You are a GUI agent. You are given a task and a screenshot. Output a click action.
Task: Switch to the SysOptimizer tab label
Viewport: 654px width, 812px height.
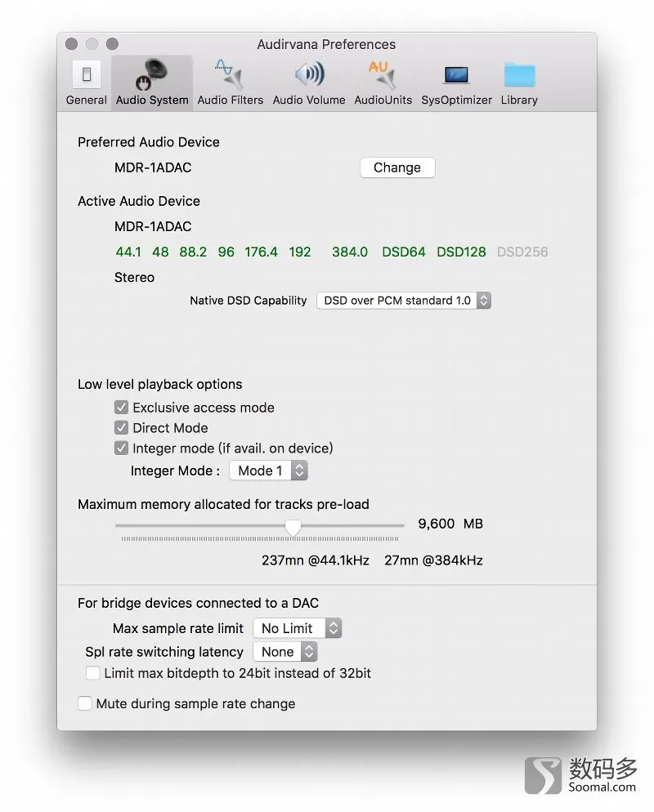[x=456, y=100]
